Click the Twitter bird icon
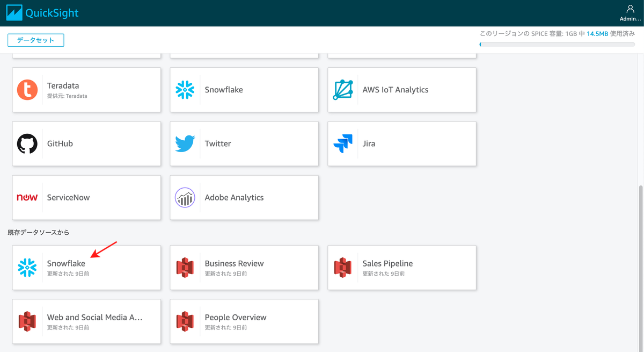The height and width of the screenshot is (352, 644). coord(185,143)
